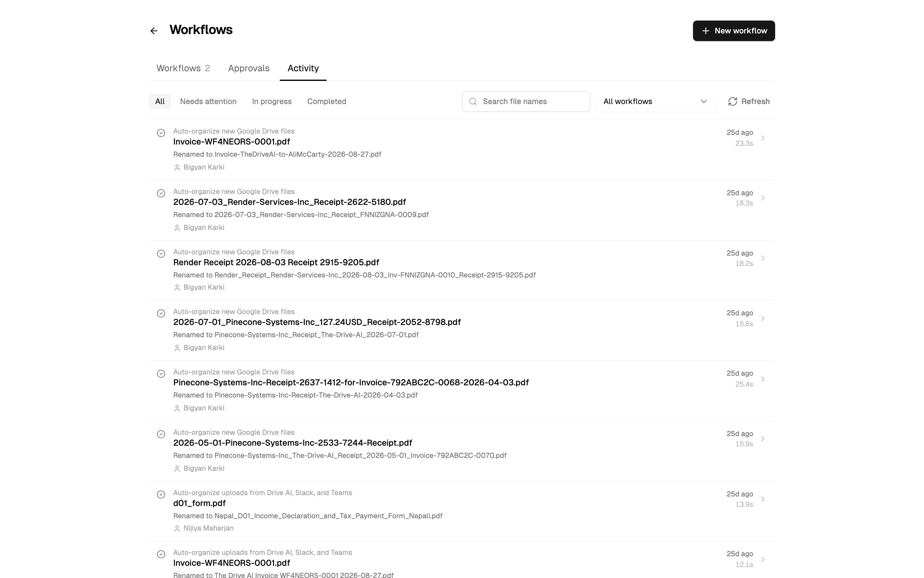
Task: Open the All workflows dropdown
Action: click(656, 101)
